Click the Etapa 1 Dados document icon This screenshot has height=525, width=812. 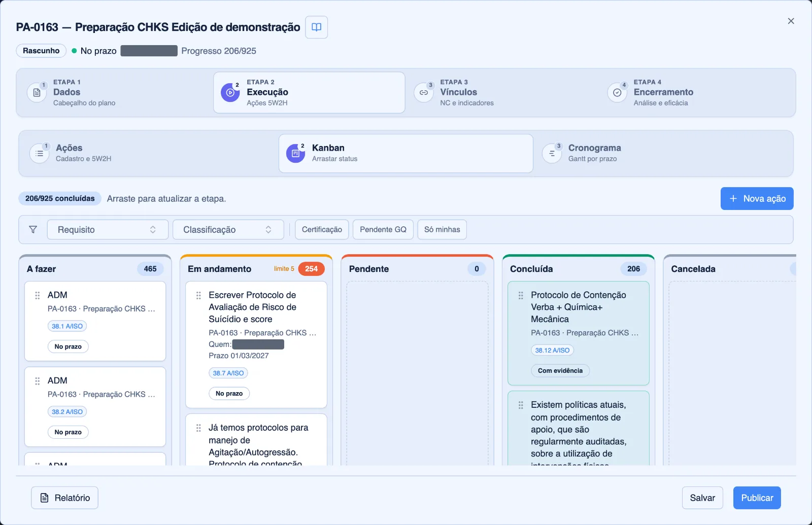[x=37, y=93]
